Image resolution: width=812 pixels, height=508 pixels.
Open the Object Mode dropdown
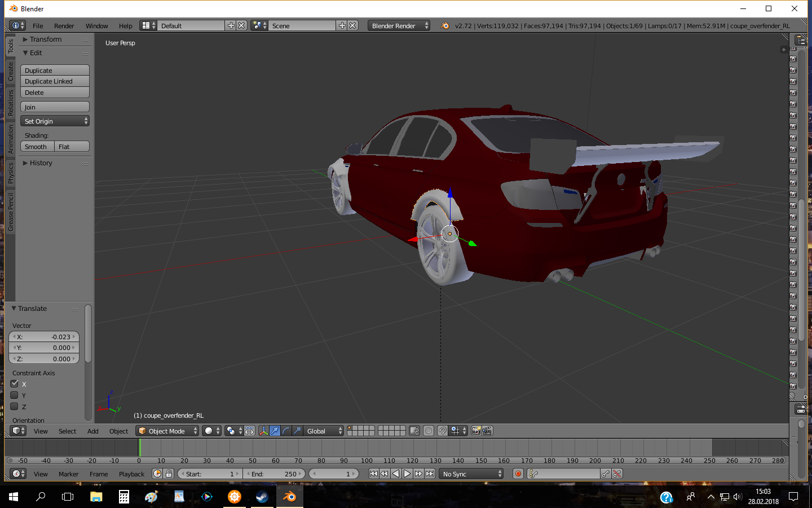pos(167,431)
